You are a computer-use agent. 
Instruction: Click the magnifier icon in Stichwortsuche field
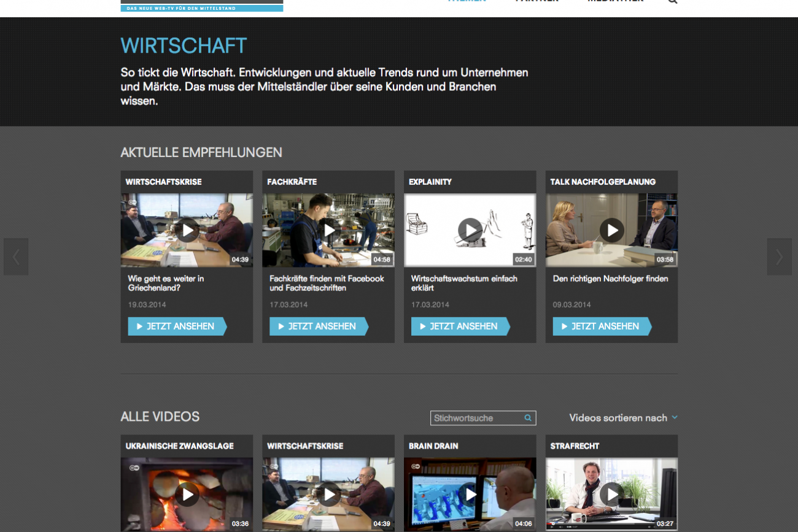(x=528, y=418)
